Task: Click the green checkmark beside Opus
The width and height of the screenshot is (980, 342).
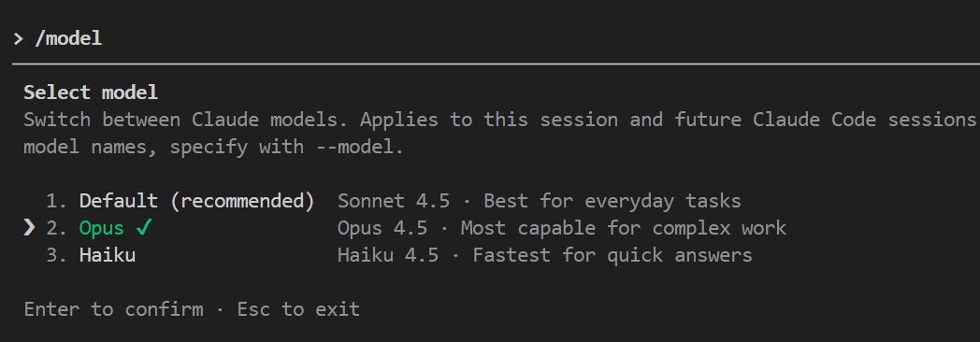Action: click(144, 228)
